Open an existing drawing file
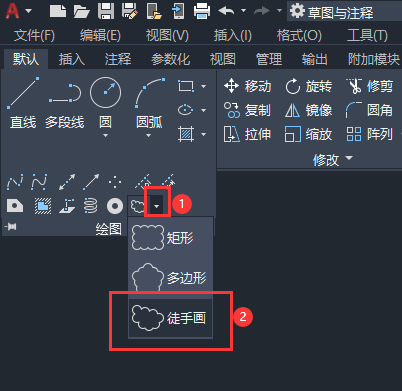This screenshot has height=391, width=402. click(82, 11)
